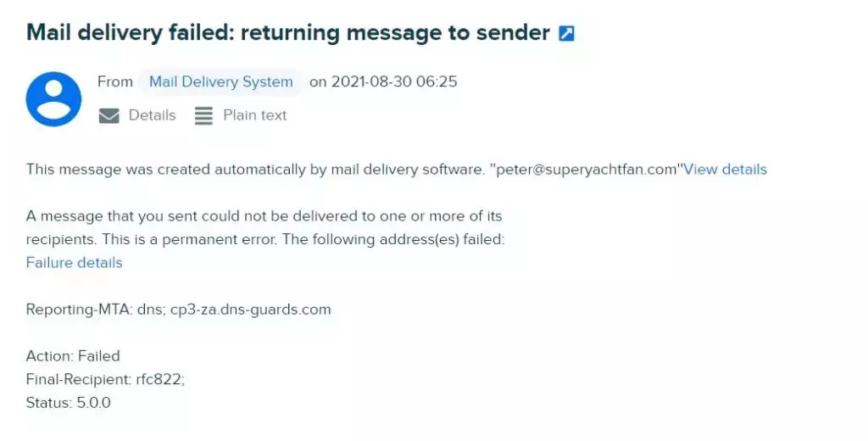The height and width of the screenshot is (441, 868).
Task: Expand the Failure details link
Action: (75, 263)
